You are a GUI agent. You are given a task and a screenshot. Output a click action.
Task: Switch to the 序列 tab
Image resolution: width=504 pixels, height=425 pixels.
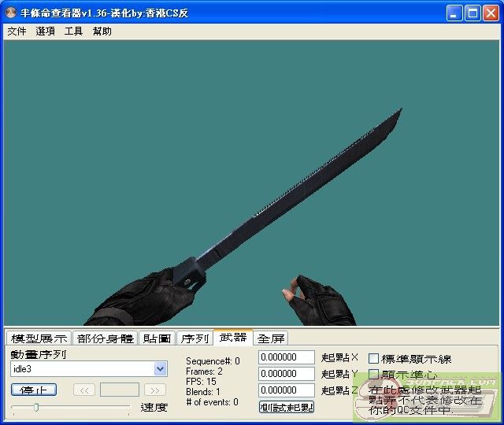(195, 338)
